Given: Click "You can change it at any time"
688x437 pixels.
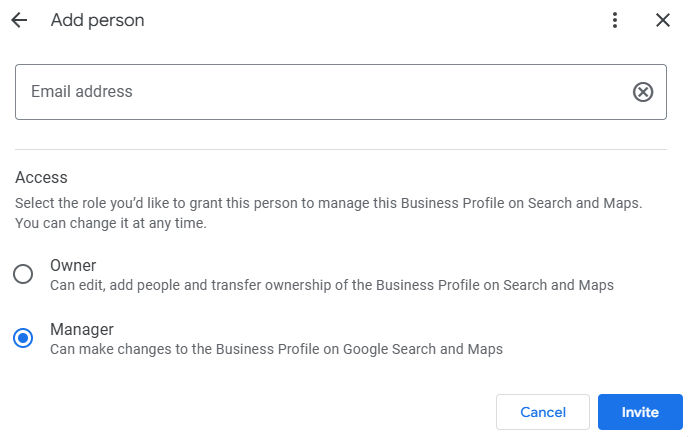Looking at the screenshot, I should point(110,223).
